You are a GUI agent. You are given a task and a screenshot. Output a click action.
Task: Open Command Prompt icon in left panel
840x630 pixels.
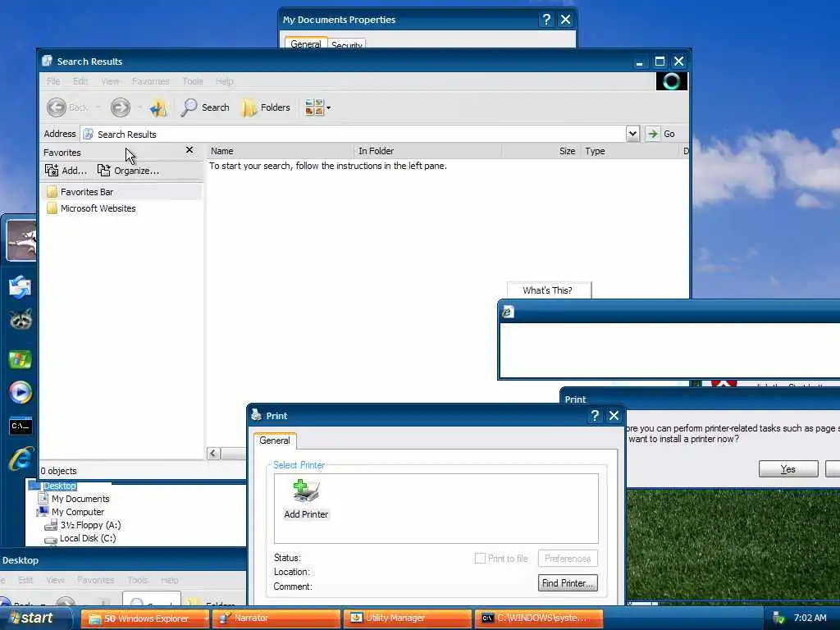point(21,426)
